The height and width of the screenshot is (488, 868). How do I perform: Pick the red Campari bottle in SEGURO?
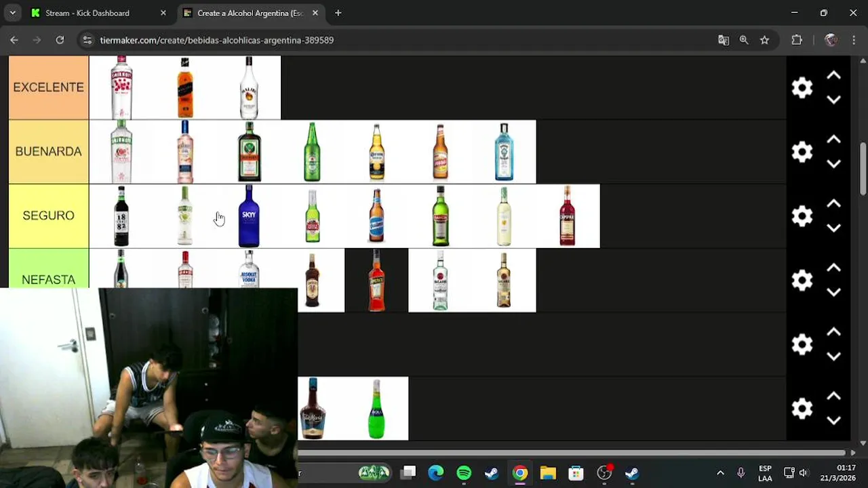[x=568, y=216]
